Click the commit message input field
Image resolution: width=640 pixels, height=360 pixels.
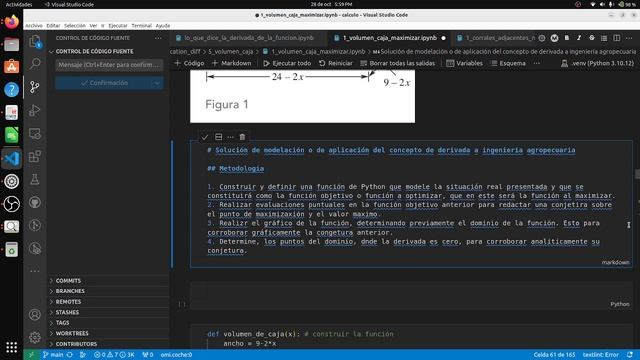(109, 65)
